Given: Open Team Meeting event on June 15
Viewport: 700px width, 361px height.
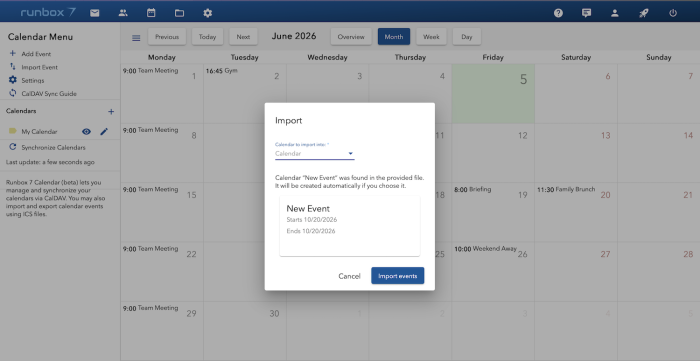Looking at the screenshot, I should [x=150, y=189].
